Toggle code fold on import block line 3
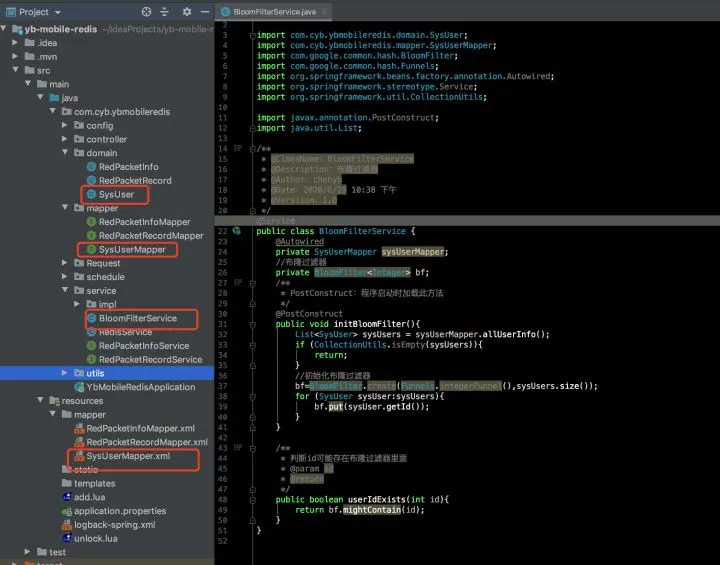The image size is (720, 565). coord(251,34)
